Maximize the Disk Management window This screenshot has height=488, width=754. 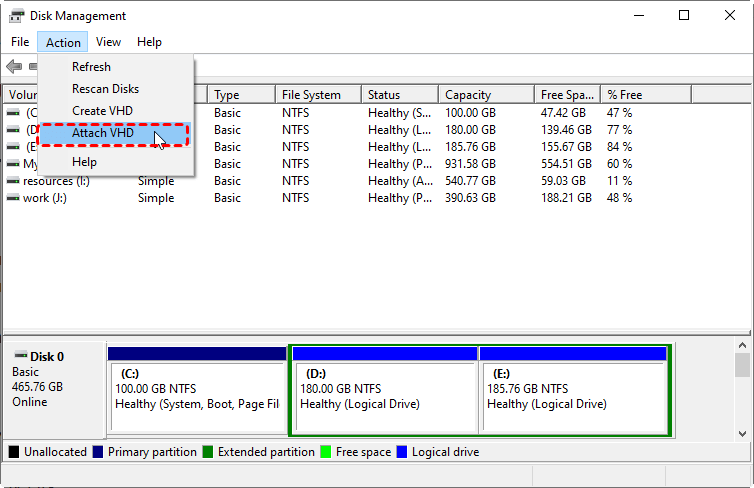[x=684, y=15]
